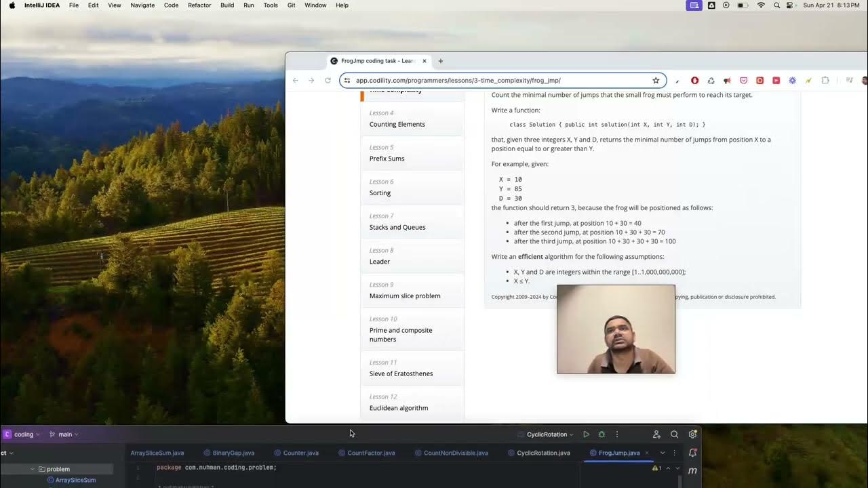Image resolution: width=868 pixels, height=488 pixels.
Task: Click the Wi-Fi status icon
Action: (x=761, y=5)
